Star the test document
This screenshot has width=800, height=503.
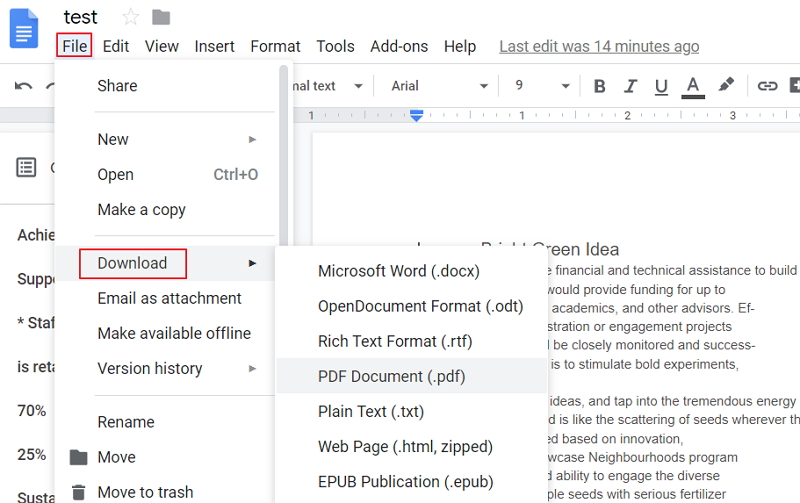coord(130,17)
